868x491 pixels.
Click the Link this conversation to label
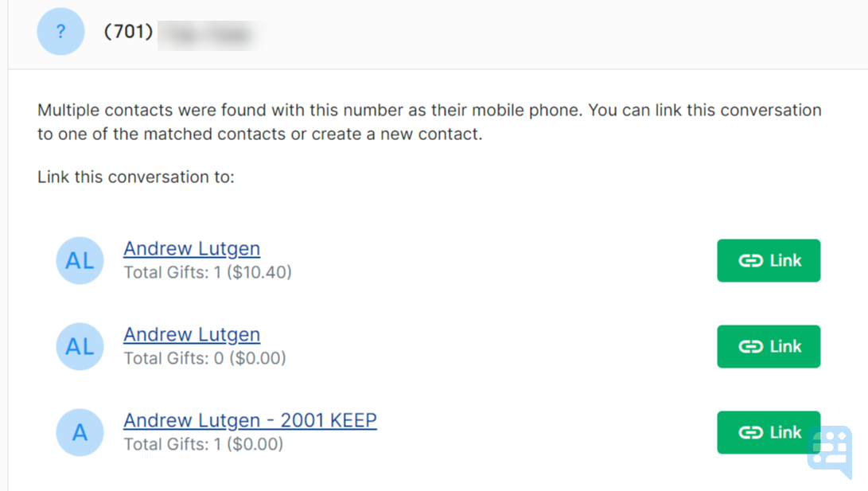pos(135,177)
